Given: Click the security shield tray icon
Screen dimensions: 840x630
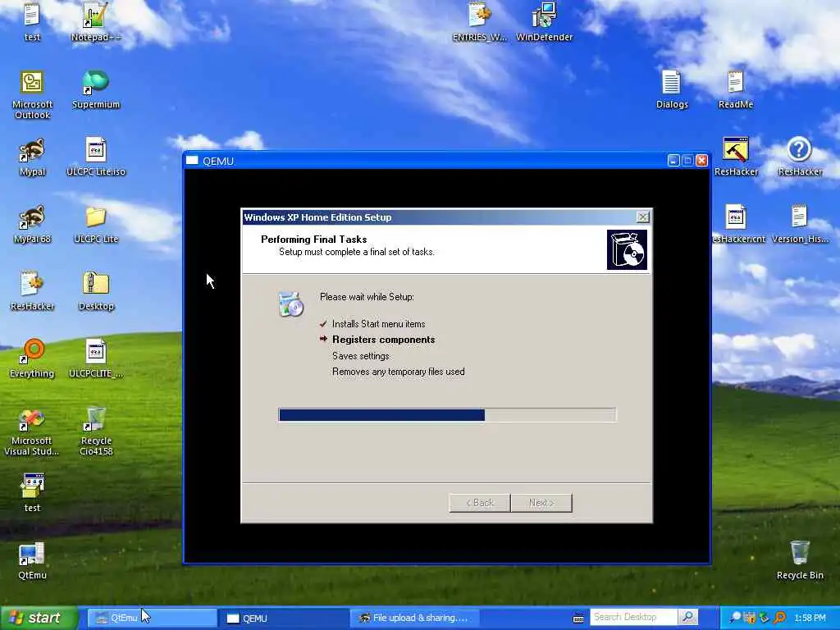Looking at the screenshot, I should pos(750,619).
